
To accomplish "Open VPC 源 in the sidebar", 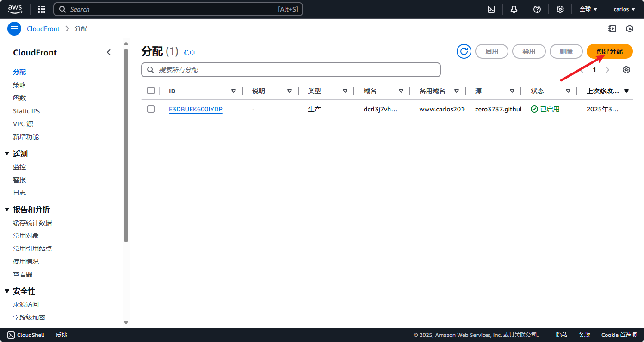I will click(x=23, y=124).
